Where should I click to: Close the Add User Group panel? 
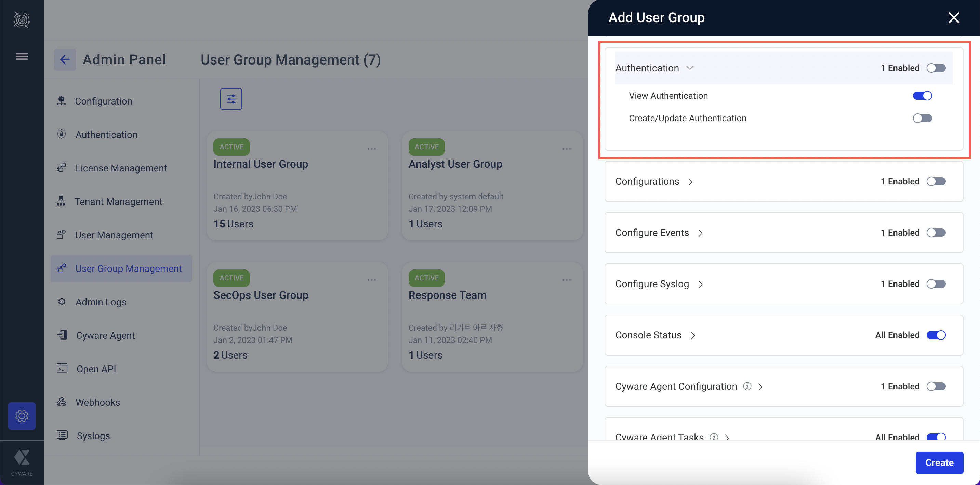tap(953, 18)
